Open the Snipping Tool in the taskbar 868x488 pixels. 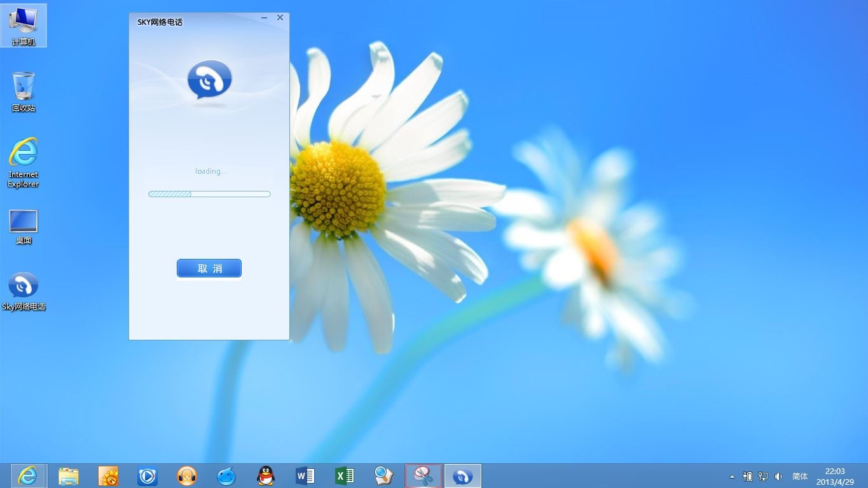click(x=423, y=476)
